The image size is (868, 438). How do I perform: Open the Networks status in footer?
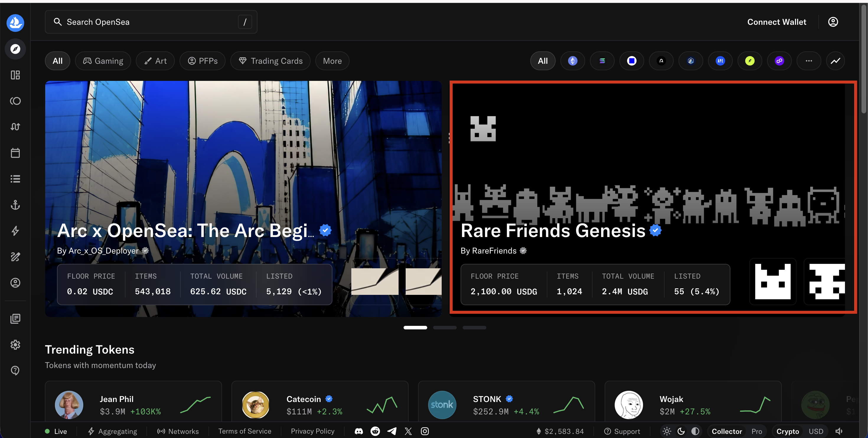coord(178,432)
